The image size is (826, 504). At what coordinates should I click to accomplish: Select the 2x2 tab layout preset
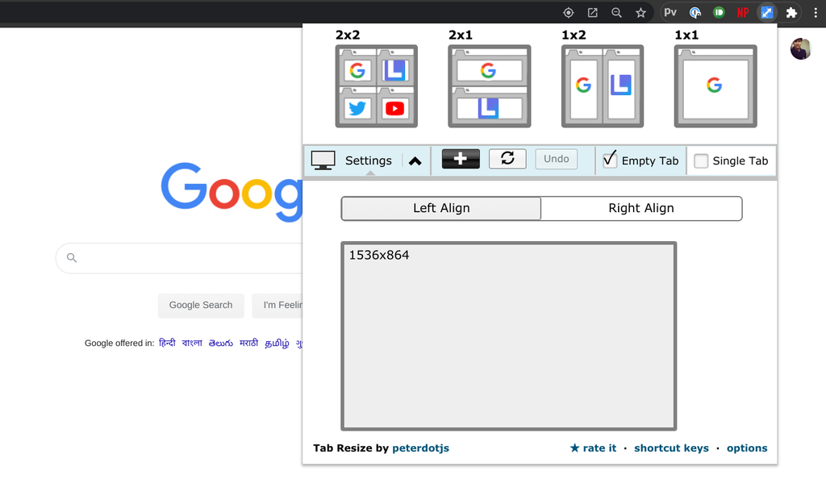point(377,86)
